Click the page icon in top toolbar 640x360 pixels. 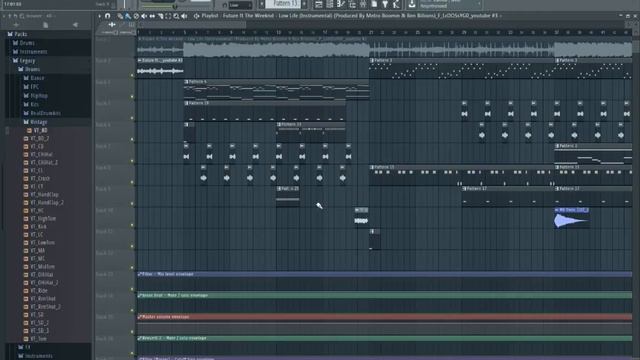pos(374,4)
